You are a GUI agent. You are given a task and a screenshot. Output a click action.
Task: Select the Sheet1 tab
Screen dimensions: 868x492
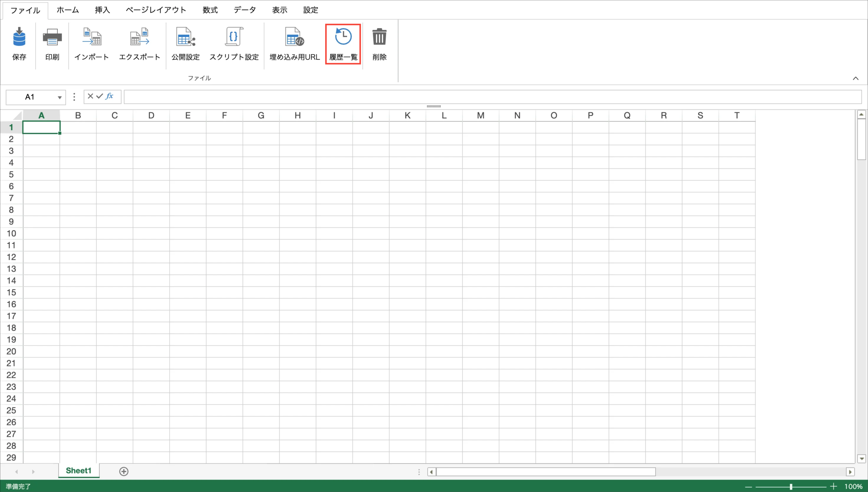tap(79, 470)
